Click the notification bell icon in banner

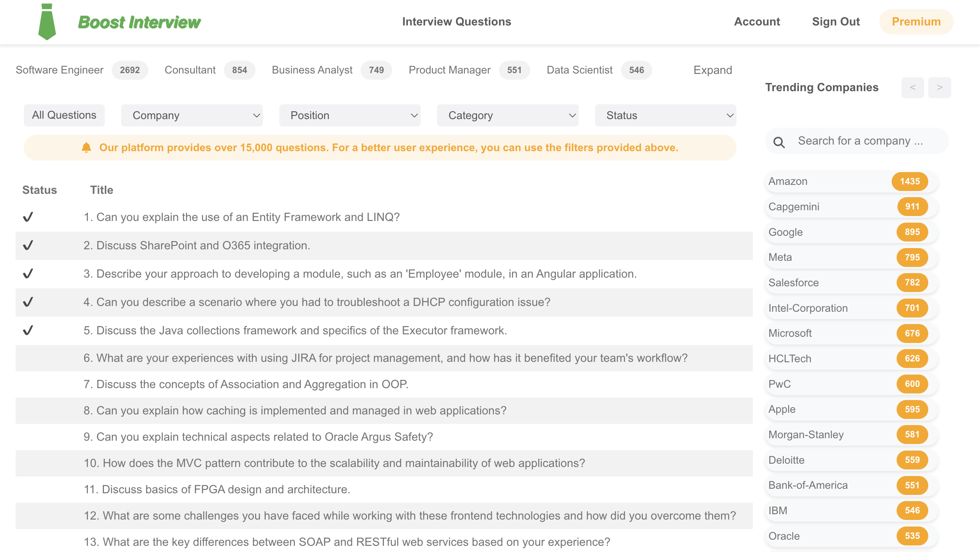pos(86,147)
